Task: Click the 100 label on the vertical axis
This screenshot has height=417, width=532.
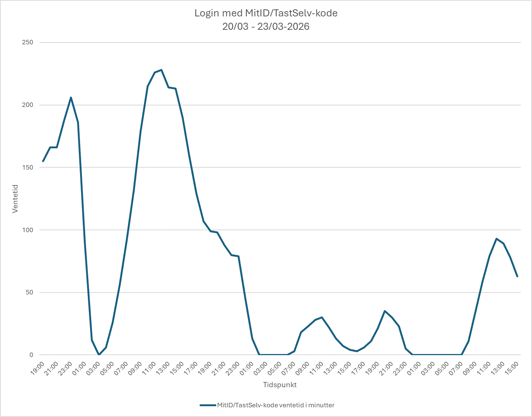Action: tap(28, 230)
